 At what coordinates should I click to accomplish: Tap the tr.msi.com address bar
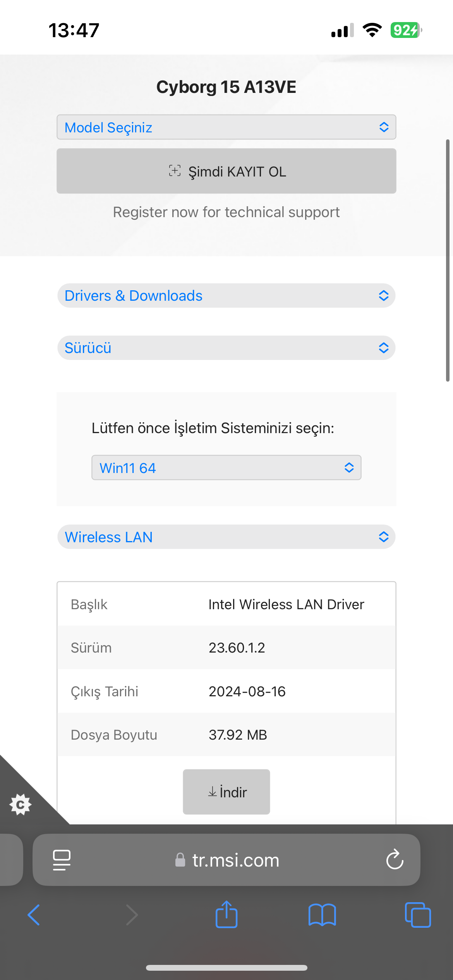226,860
